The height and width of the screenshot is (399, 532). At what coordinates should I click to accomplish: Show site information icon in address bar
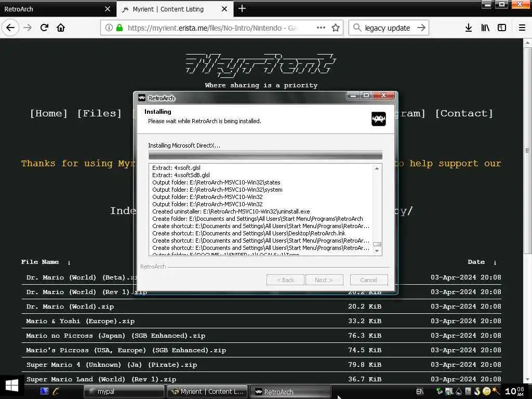click(x=109, y=28)
